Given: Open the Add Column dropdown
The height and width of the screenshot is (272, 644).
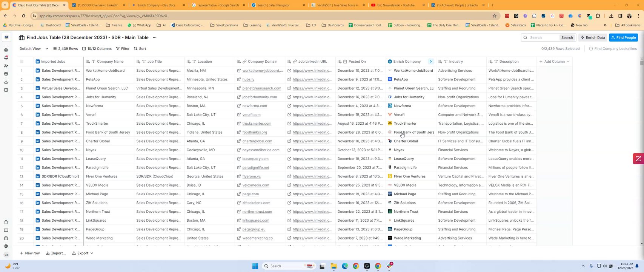Looking at the screenshot, I should point(554,62).
